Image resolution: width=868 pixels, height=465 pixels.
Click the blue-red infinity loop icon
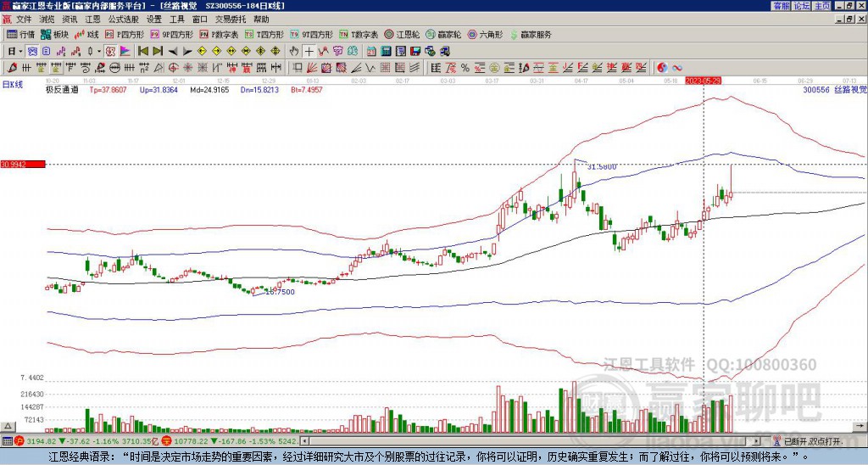point(677,68)
